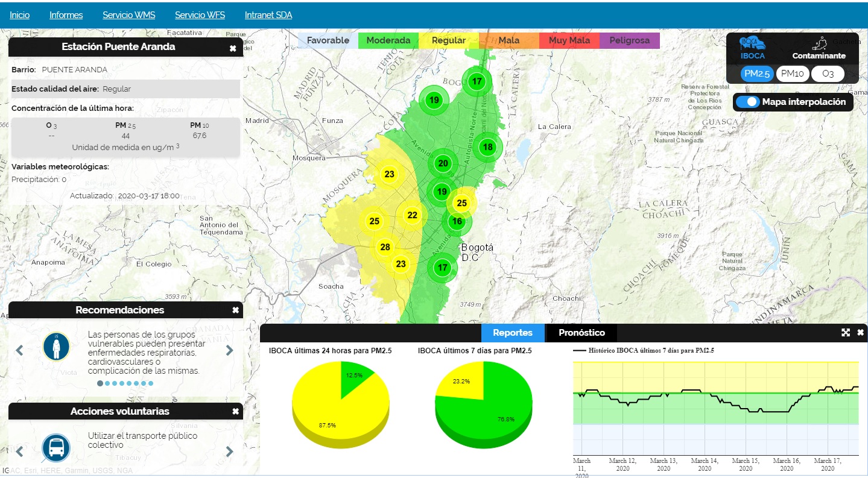Expand the reports panel to fullscreen
Screen dimensions: 868x478
pyautogui.click(x=846, y=333)
